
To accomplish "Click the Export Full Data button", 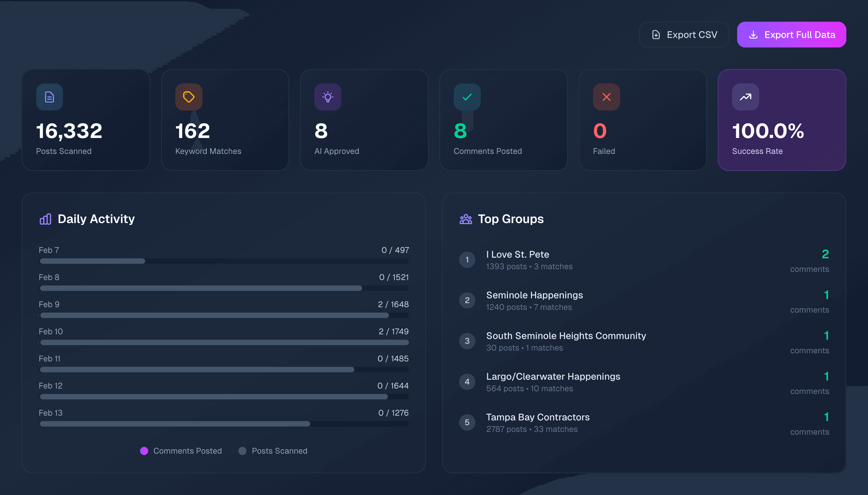I will click(791, 34).
